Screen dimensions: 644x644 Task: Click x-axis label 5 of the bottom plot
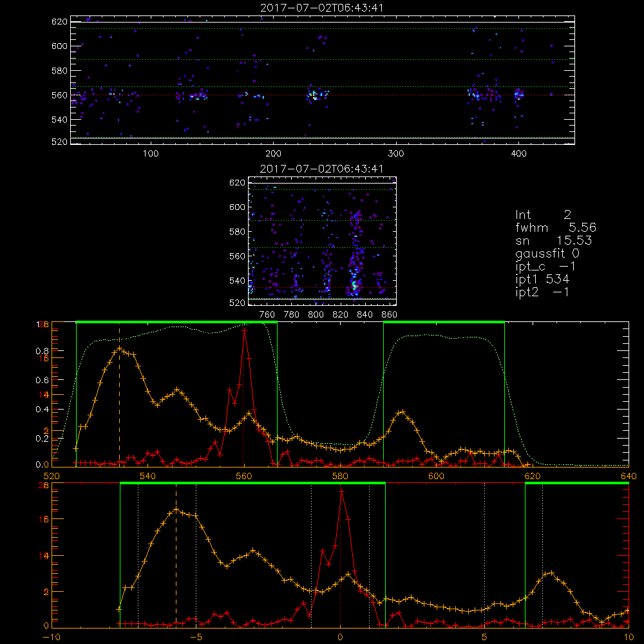(x=485, y=638)
